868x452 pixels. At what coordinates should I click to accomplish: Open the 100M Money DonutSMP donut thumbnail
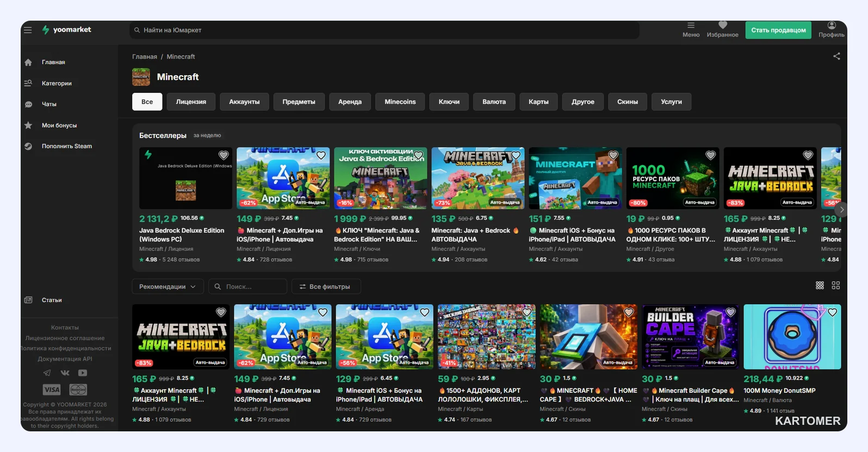coord(792,337)
